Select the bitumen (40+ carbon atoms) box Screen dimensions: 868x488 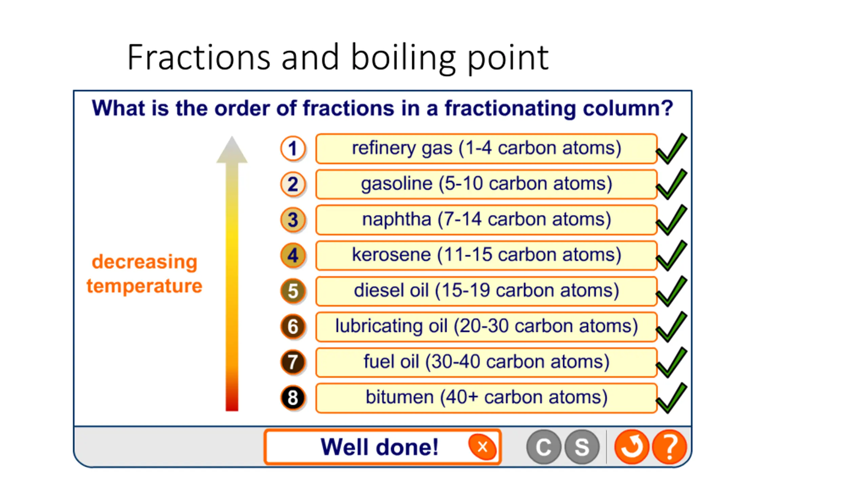[x=486, y=398]
